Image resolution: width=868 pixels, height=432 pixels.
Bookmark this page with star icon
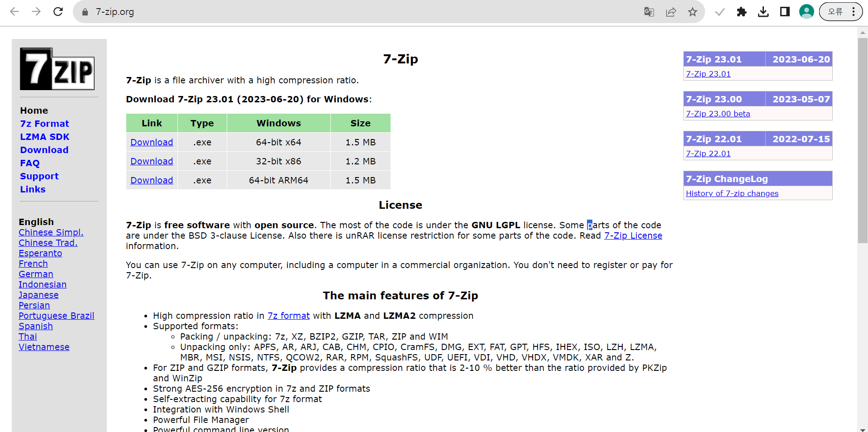point(692,12)
